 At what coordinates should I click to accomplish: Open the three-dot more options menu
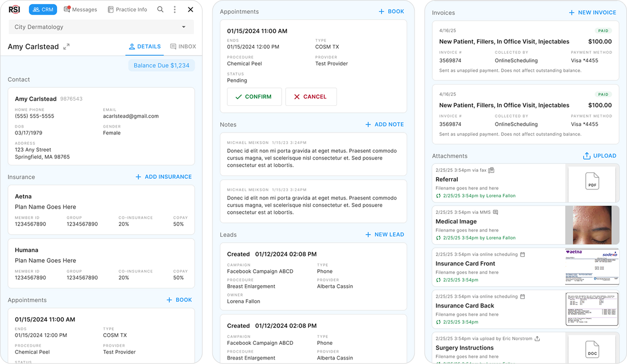point(175,10)
